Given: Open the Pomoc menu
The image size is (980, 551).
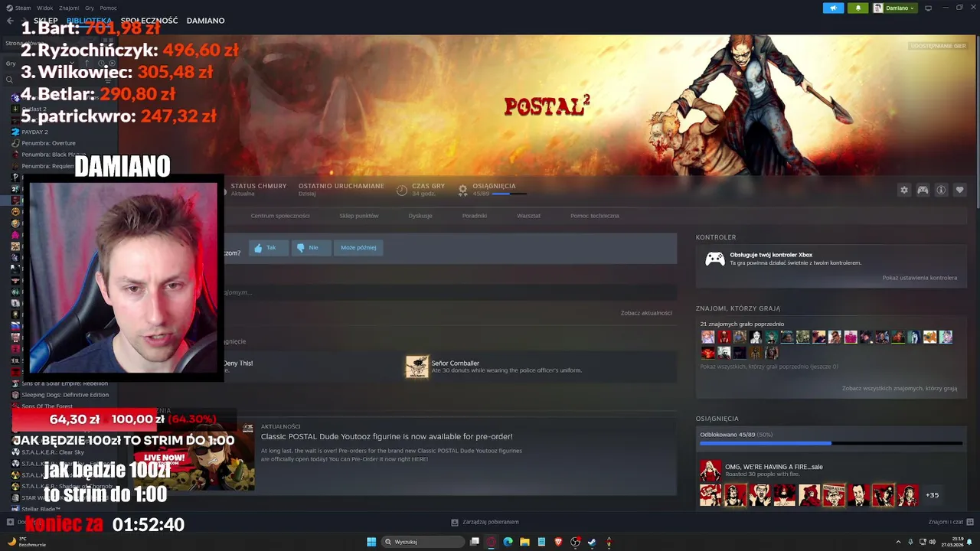Looking at the screenshot, I should point(108,8).
